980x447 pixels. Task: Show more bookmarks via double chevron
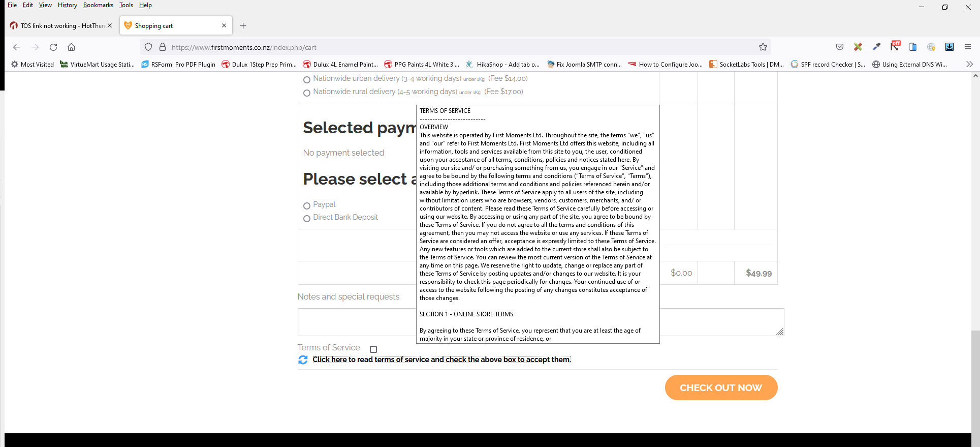[x=969, y=64]
